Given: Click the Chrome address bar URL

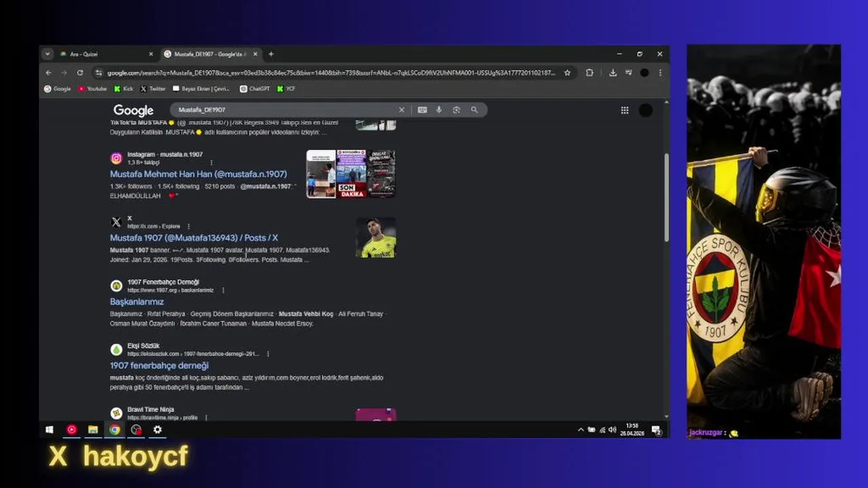Looking at the screenshot, I should point(331,73).
